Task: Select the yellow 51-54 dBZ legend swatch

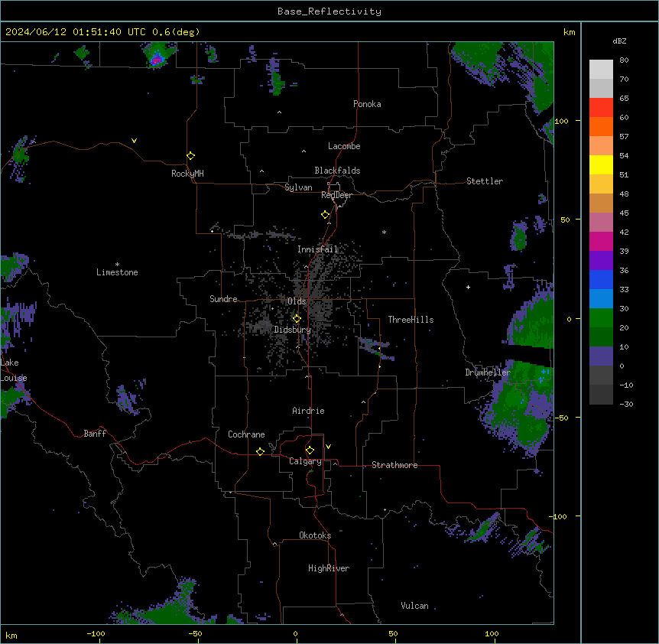Action: 601,164
